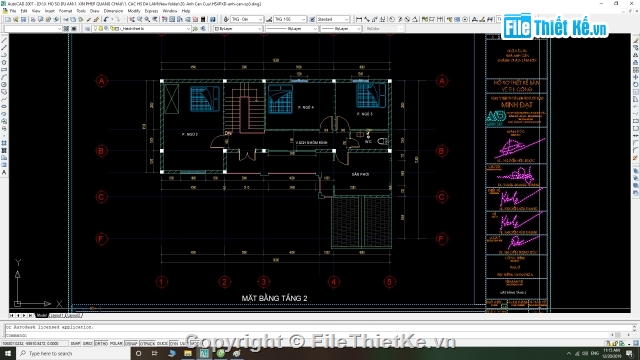Open the ByLayer linetype dropdown
This screenshot has width=640, height=360.
pos(291,29)
